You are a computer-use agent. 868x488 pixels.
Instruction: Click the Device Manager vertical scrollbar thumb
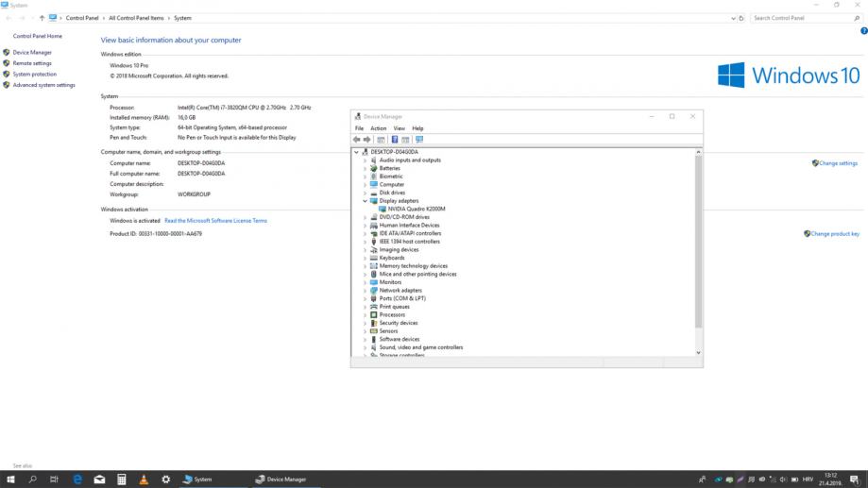click(699, 242)
